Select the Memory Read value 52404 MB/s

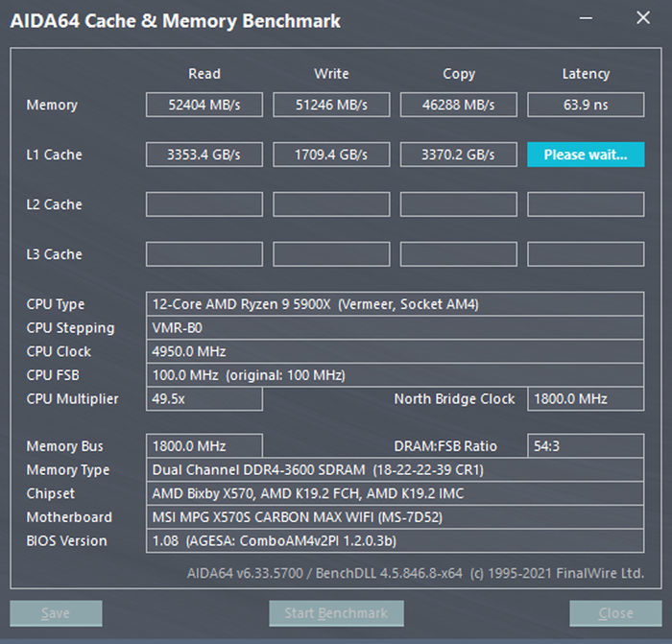tap(204, 105)
